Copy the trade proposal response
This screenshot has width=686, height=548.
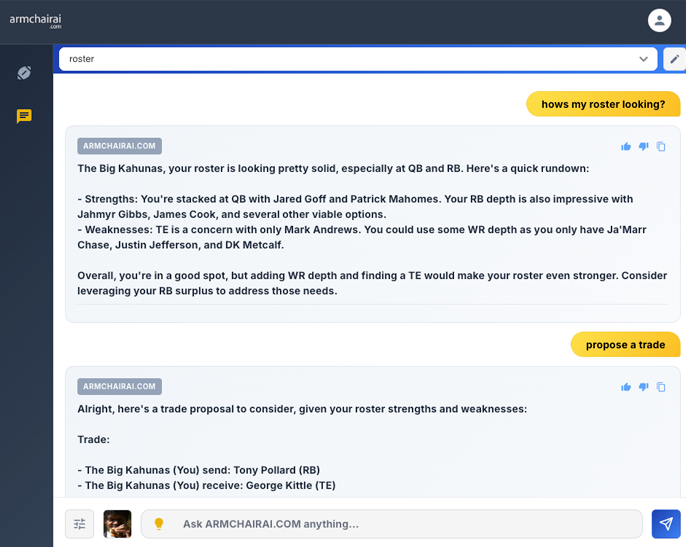(x=661, y=387)
